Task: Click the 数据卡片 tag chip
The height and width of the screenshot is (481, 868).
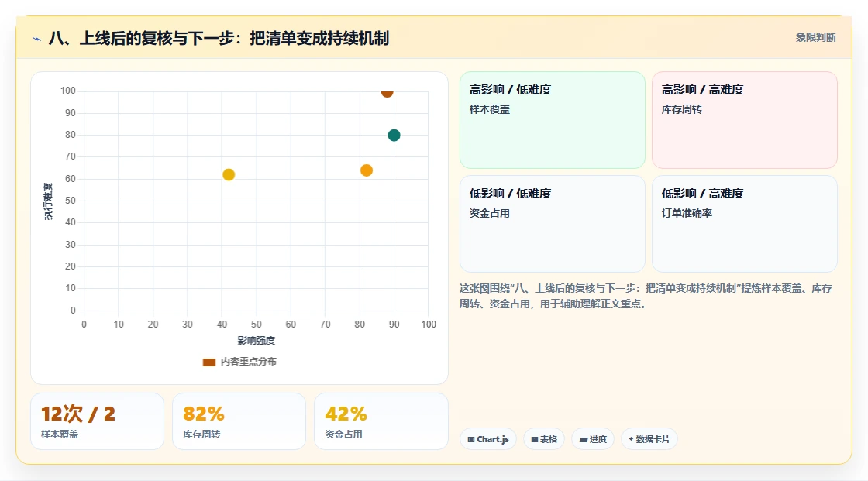Action: tap(649, 439)
